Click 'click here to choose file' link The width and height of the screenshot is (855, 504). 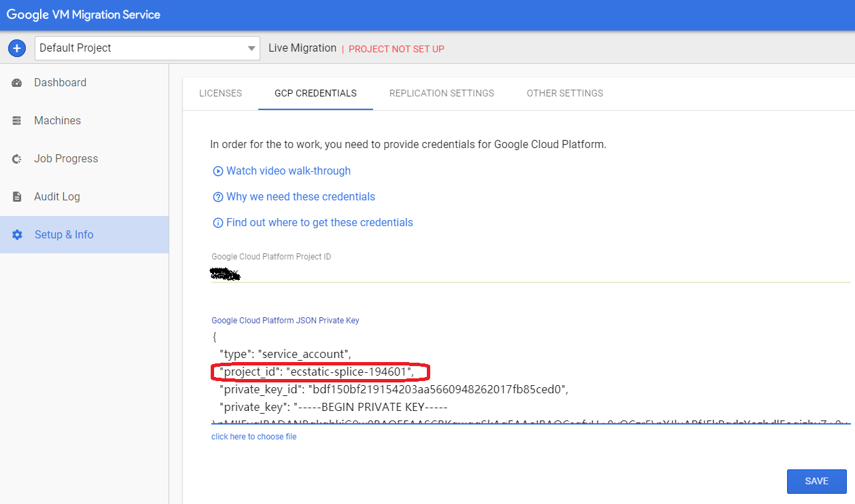pos(254,436)
